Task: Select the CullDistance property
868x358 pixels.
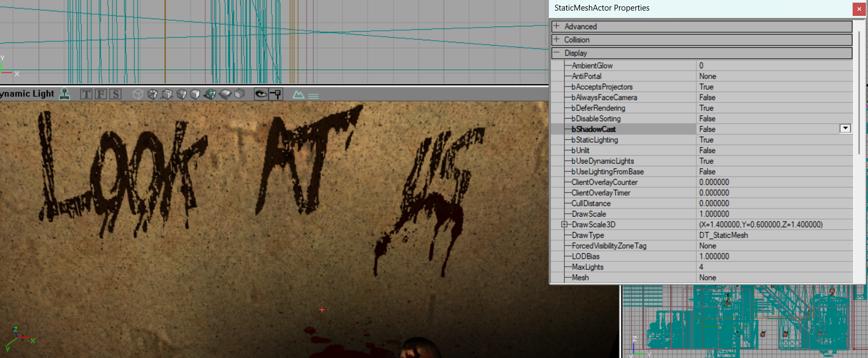Action: click(x=591, y=203)
